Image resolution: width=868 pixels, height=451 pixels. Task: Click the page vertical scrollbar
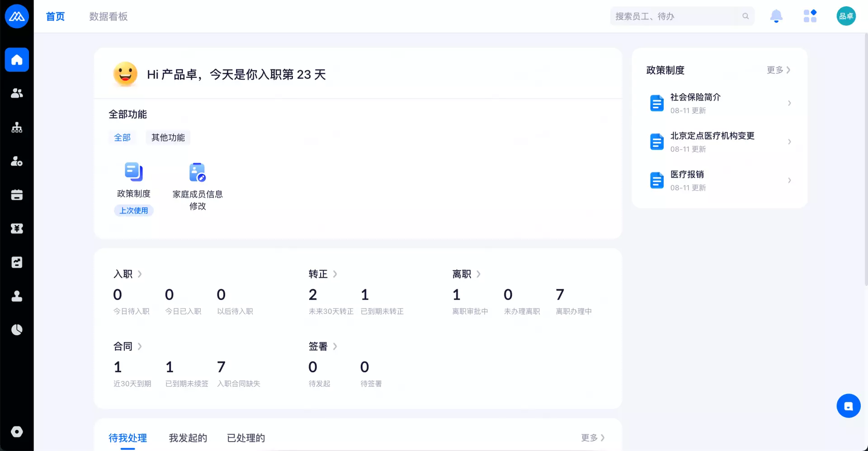coord(866,159)
